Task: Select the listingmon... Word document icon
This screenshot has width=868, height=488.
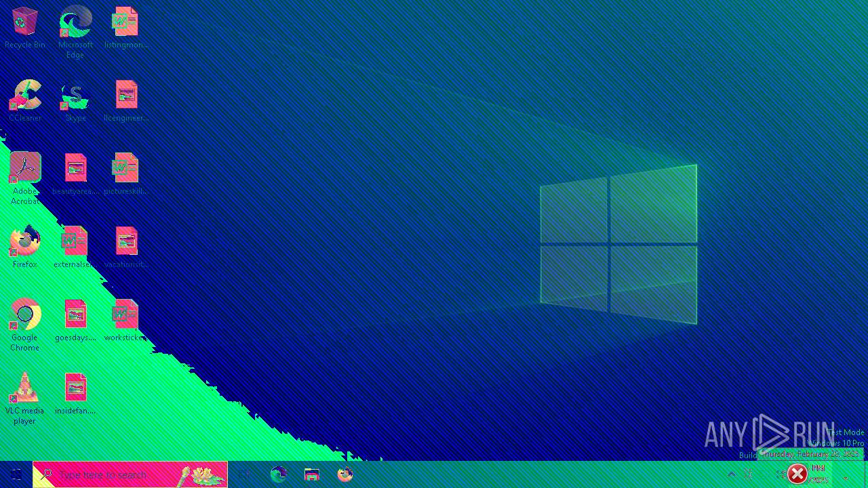Action: (x=126, y=28)
